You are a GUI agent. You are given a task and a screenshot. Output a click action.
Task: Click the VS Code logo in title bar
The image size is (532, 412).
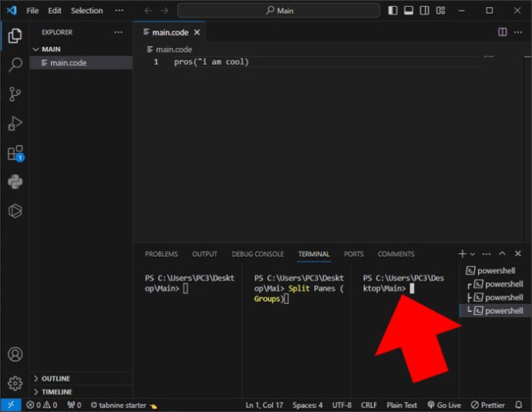[12, 10]
